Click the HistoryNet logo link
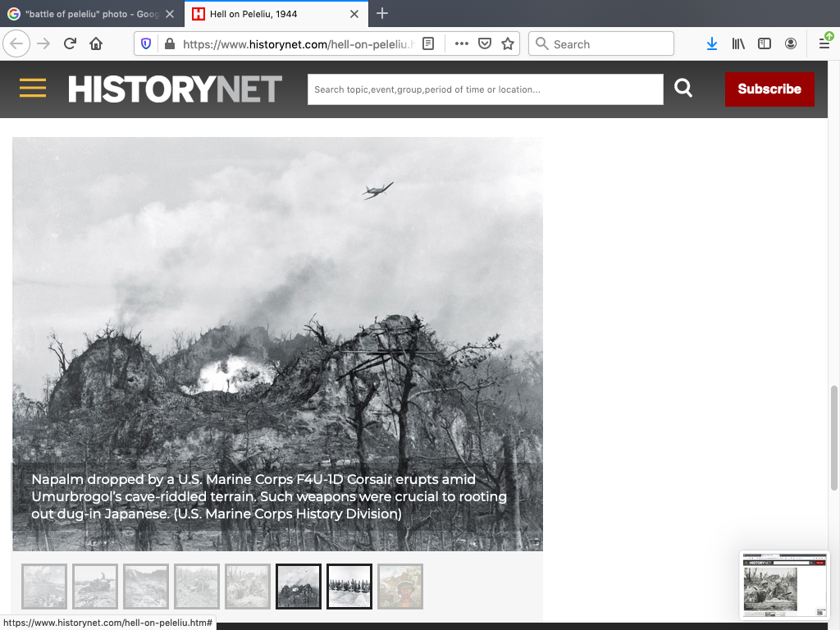The height and width of the screenshot is (630, 840). pos(175,89)
